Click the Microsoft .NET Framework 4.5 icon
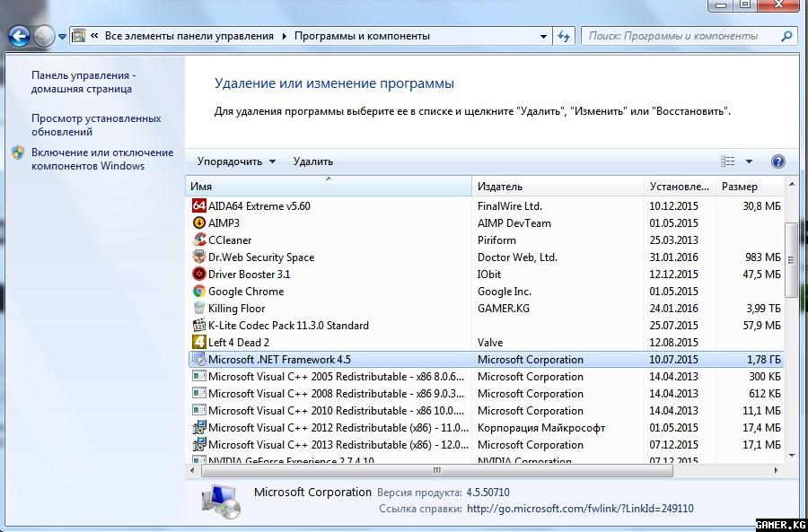 (199, 360)
